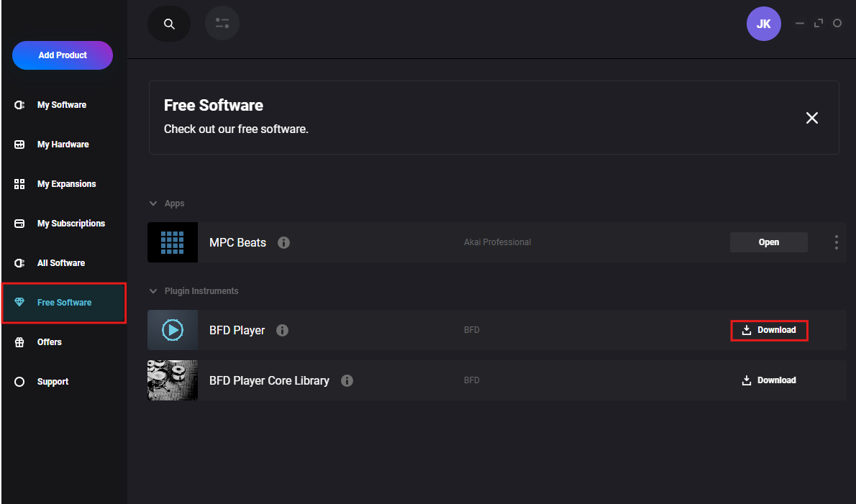Show BFD Player Core Library info

[347, 381]
